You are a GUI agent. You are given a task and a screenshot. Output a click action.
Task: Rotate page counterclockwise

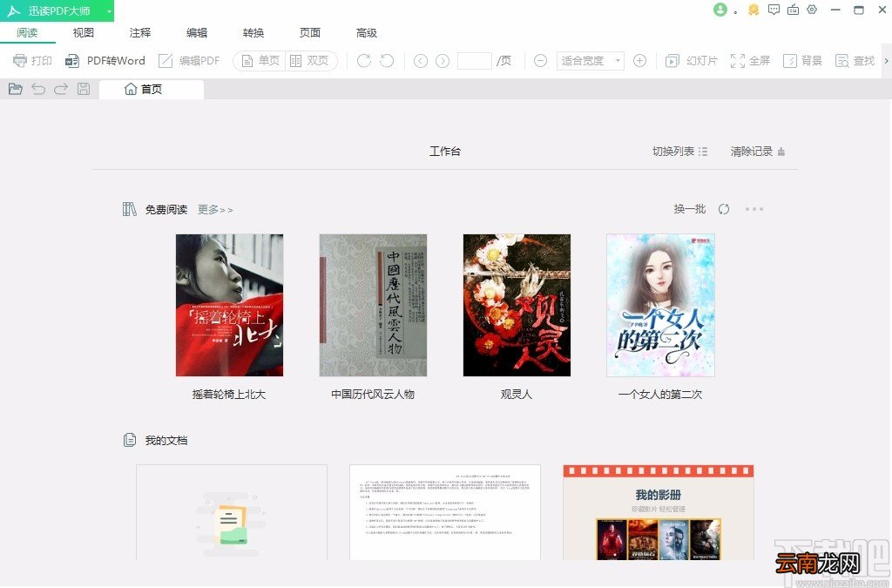coord(387,60)
